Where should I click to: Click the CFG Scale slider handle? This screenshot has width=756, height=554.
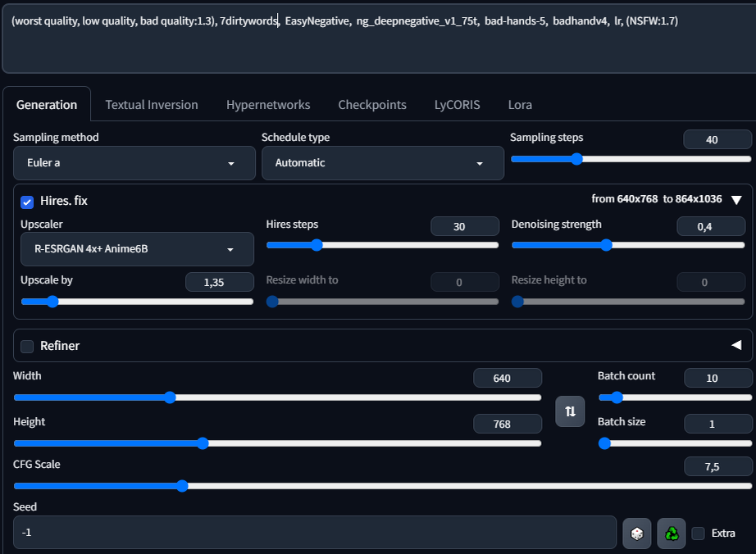point(182,486)
